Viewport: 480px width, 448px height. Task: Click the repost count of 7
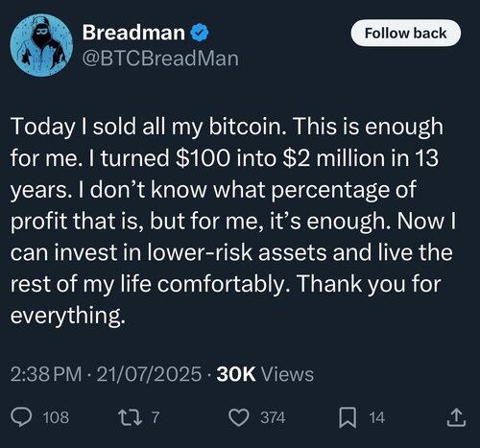[x=156, y=417]
